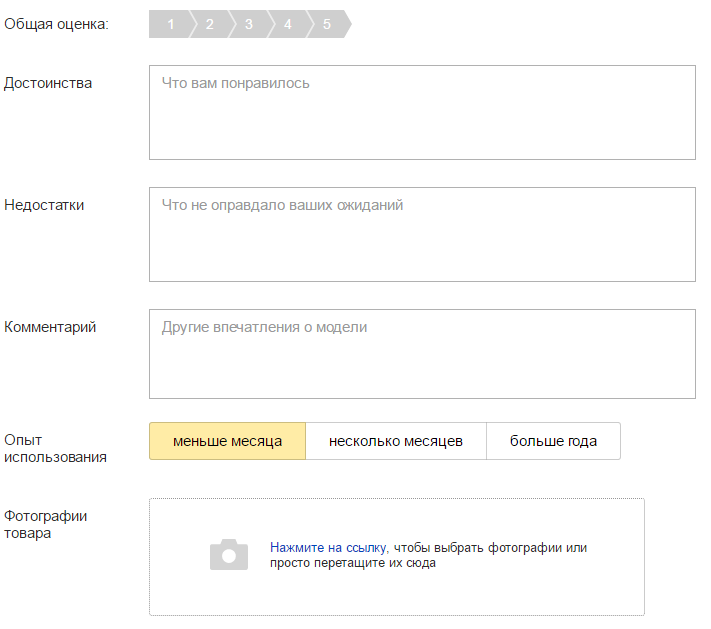The image size is (711, 629).
Task: Click into 'Что не оправдало ваших ожиданий' field
Action: click(421, 234)
